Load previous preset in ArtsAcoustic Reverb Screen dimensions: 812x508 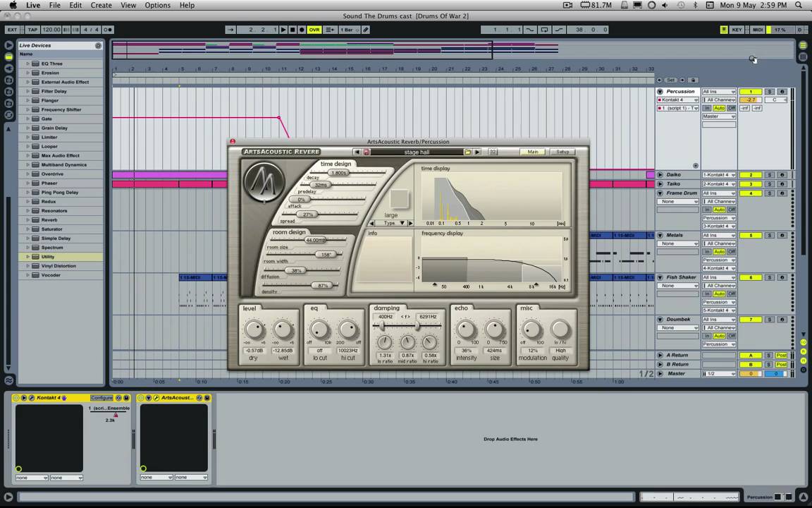pyautogui.click(x=357, y=152)
